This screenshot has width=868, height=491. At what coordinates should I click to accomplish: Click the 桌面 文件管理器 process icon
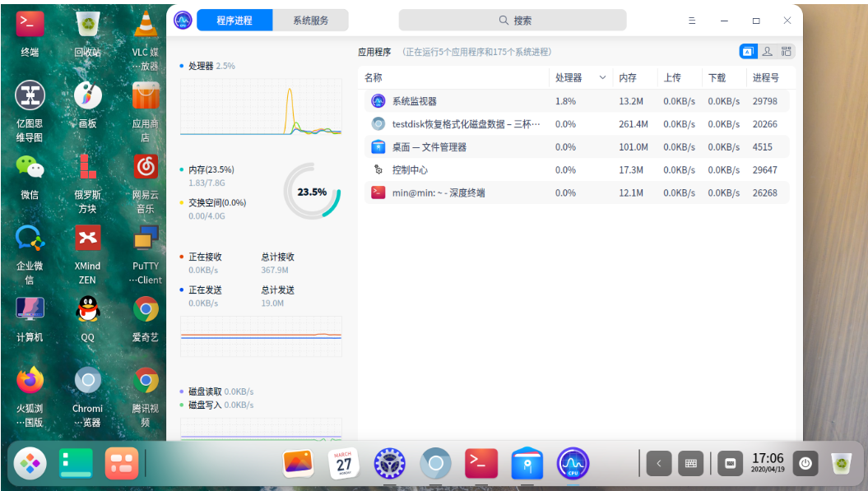coord(378,147)
